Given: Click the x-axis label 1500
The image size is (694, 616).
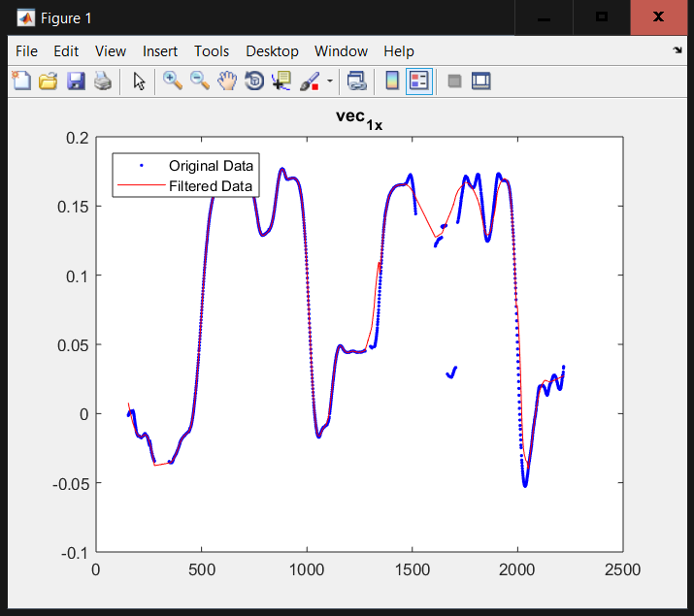Looking at the screenshot, I should pos(413,569).
